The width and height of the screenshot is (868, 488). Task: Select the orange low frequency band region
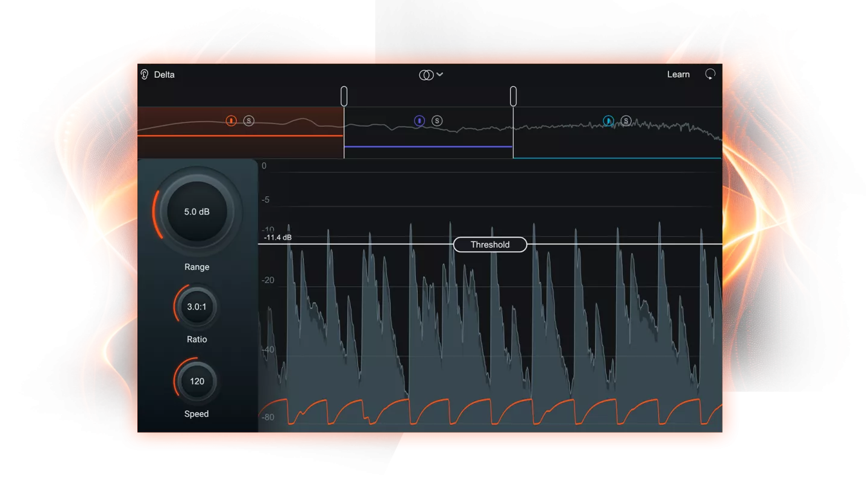coord(289,145)
